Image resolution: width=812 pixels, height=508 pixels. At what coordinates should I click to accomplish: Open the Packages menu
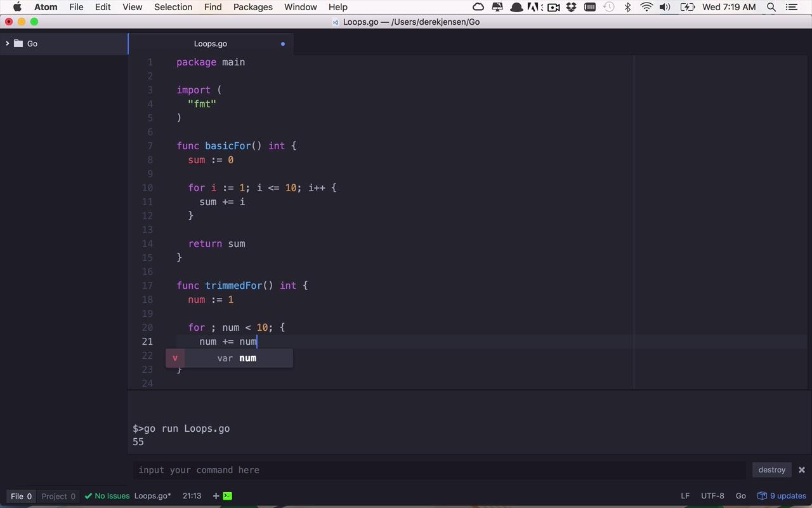click(252, 7)
